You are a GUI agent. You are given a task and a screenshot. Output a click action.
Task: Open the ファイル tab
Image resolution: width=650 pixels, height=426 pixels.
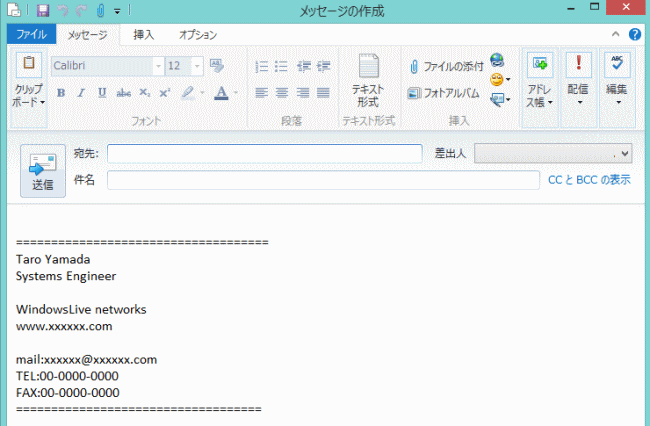pos(32,34)
